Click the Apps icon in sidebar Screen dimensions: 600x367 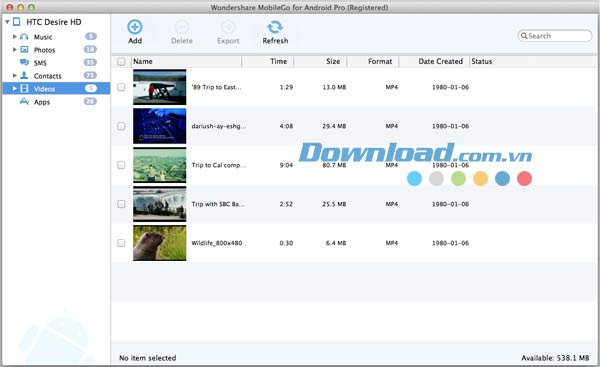24,101
